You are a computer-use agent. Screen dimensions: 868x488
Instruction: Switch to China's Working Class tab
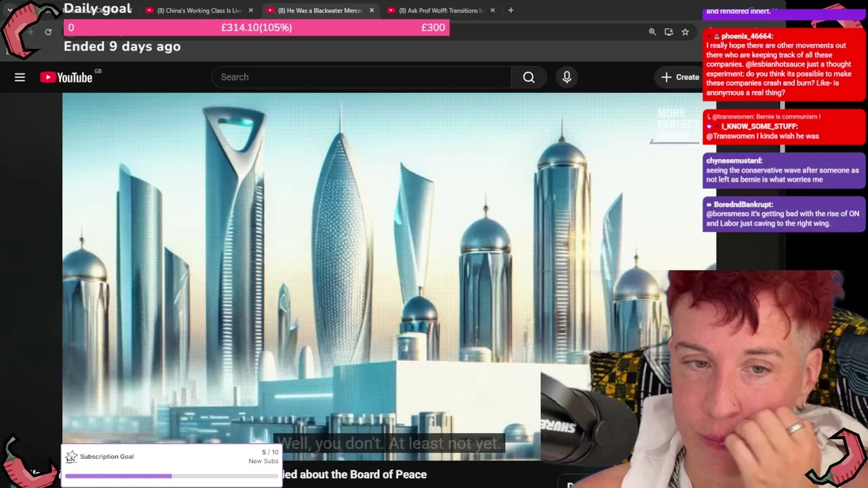199,10
